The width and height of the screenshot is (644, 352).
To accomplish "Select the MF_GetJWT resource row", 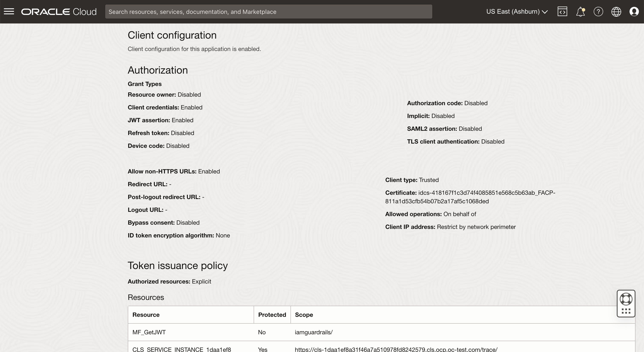I will [x=149, y=332].
